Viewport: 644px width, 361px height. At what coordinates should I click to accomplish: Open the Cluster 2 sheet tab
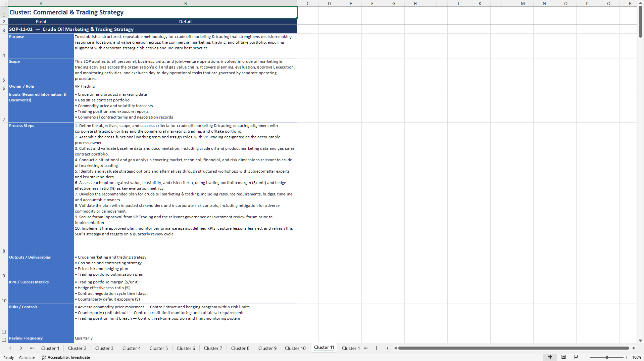point(77,348)
